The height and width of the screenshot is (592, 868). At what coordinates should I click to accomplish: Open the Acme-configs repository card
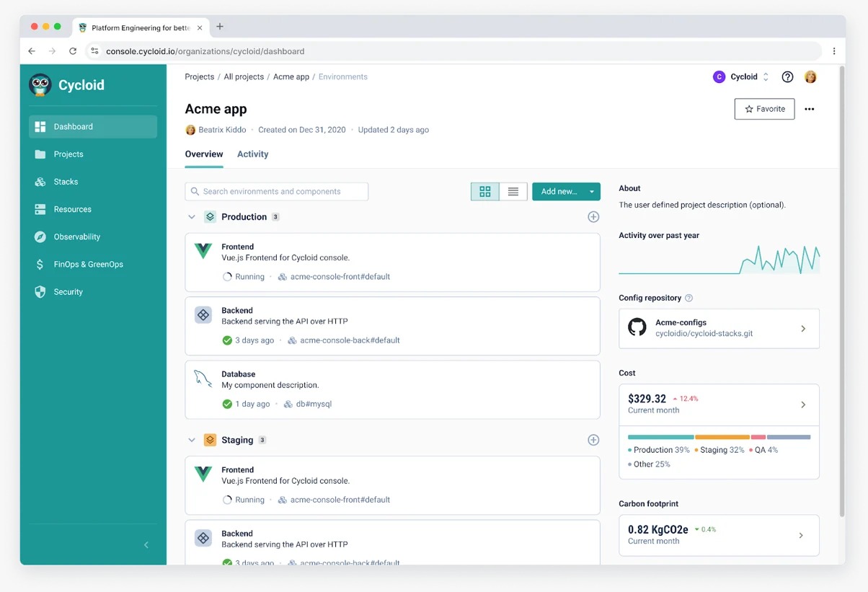719,329
